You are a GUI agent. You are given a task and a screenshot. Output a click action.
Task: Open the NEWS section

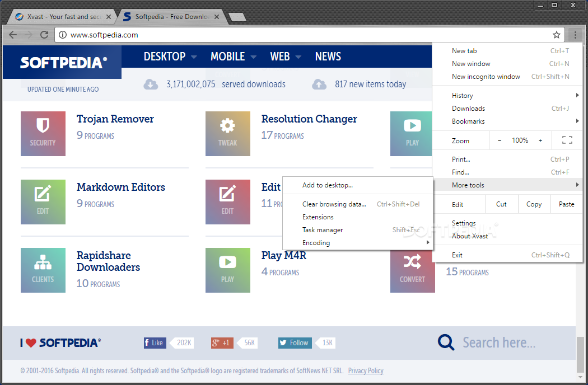[328, 57]
